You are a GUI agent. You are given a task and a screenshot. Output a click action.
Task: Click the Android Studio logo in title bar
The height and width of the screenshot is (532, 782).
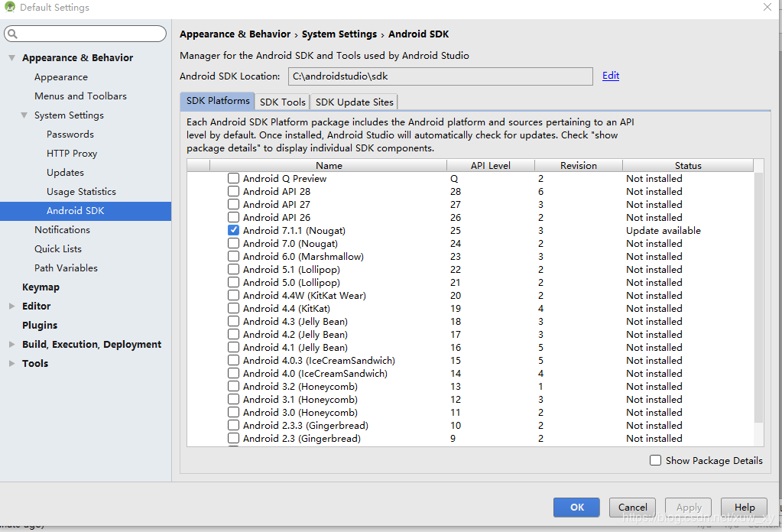coord(9,7)
